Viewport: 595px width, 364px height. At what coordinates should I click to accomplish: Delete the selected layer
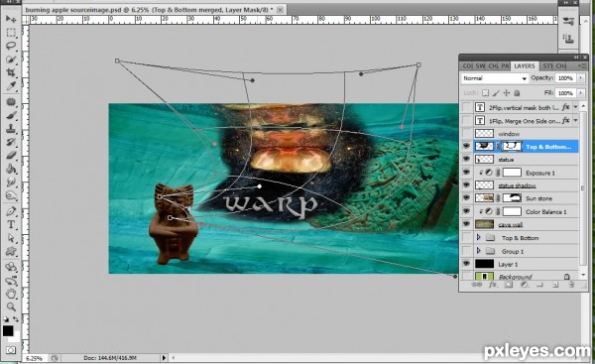[571, 285]
